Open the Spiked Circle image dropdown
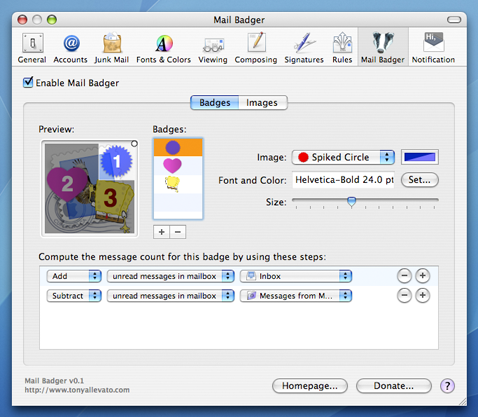Image resolution: width=478 pixels, height=417 pixels. pos(343,157)
